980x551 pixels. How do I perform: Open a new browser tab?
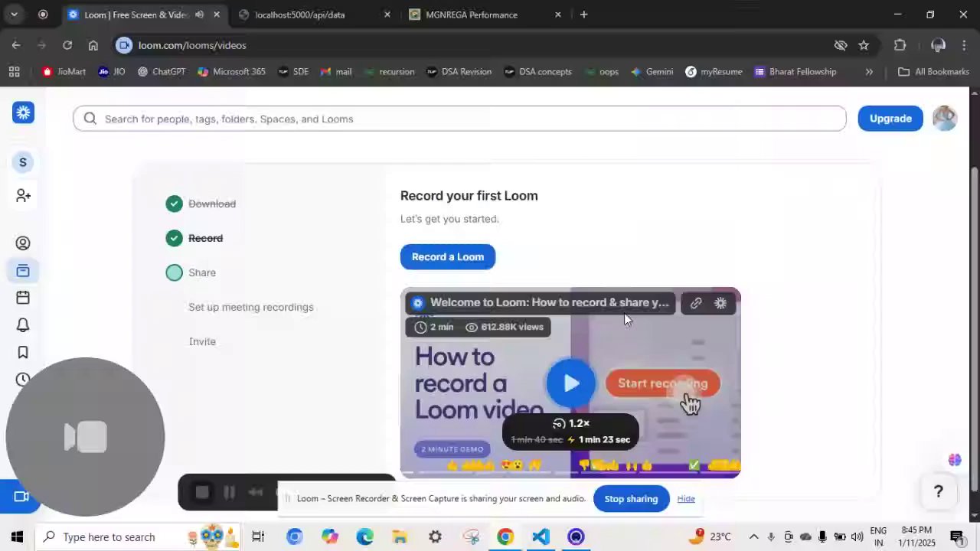pos(583,15)
